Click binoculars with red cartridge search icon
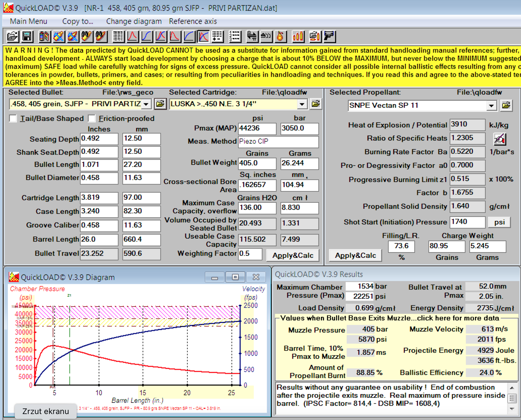 coord(101,36)
